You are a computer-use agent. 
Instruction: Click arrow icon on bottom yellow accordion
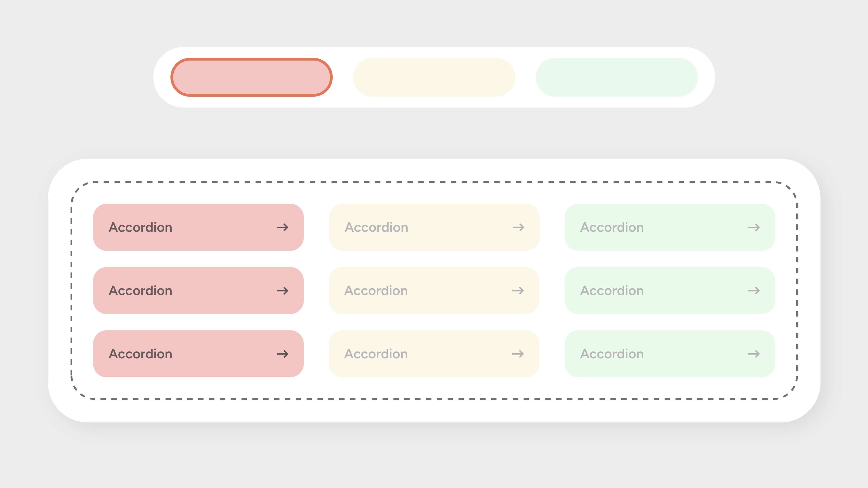[x=518, y=354]
